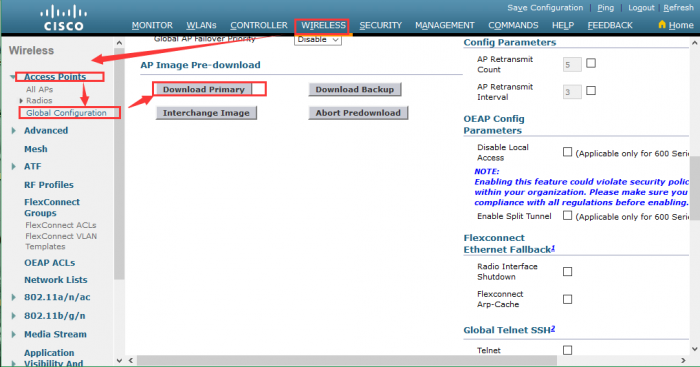Click the AP Retransmit Count field
Image resolution: width=700 pixels, height=367 pixels.
pos(572,65)
